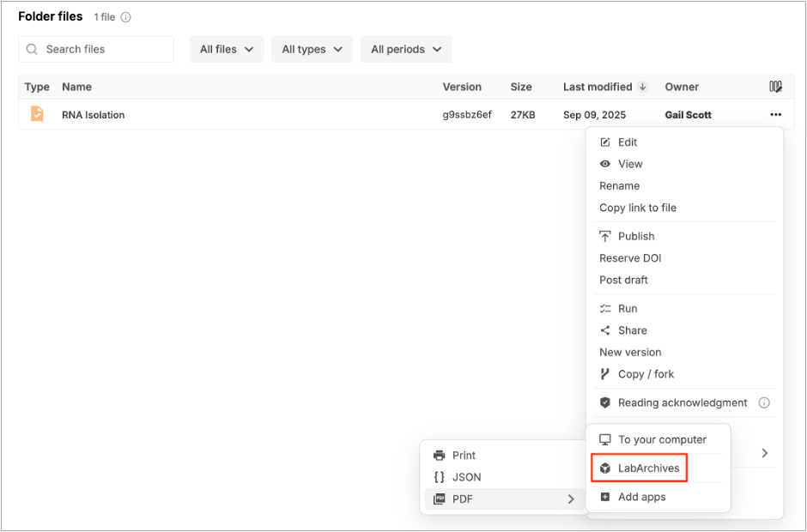
Task: Expand the PDF submenu
Action: [504, 499]
